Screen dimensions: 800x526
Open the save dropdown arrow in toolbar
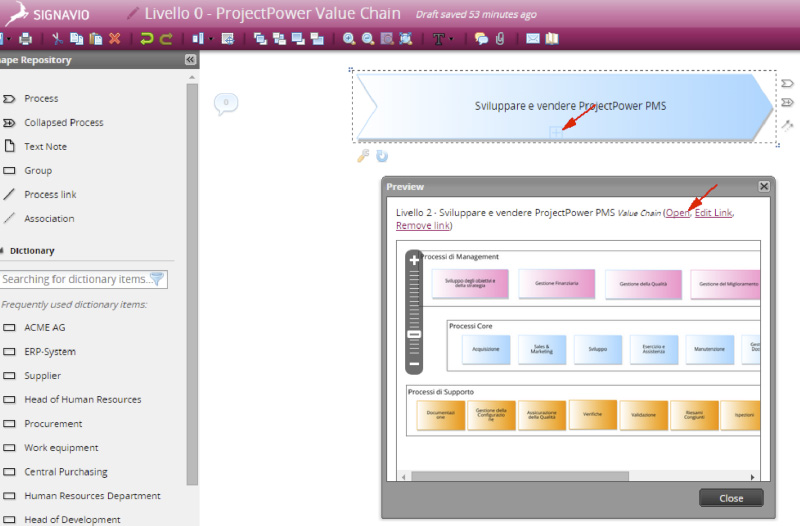(8, 39)
